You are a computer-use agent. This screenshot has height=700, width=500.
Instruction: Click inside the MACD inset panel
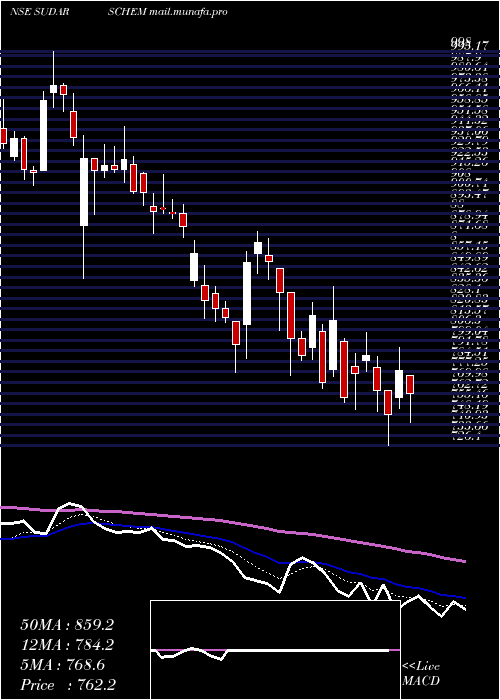[x=275, y=650]
